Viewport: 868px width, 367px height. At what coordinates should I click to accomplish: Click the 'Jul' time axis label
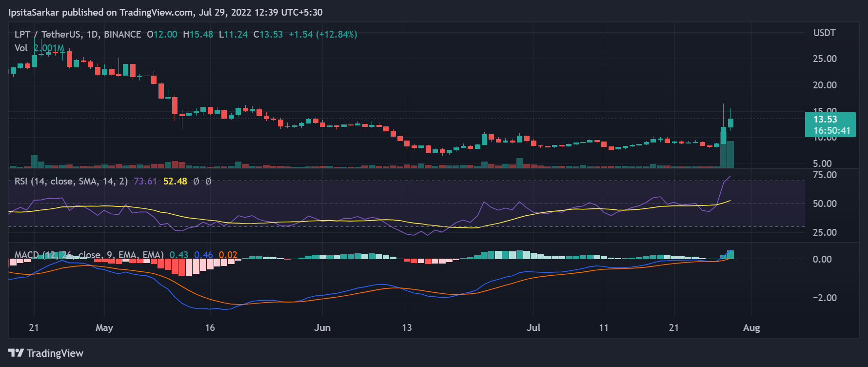click(x=533, y=327)
